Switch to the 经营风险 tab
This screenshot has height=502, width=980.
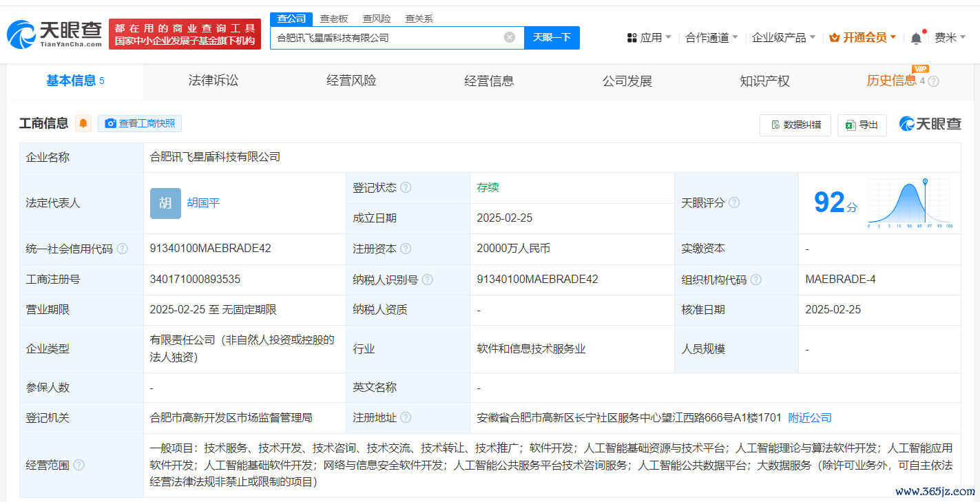click(x=351, y=81)
